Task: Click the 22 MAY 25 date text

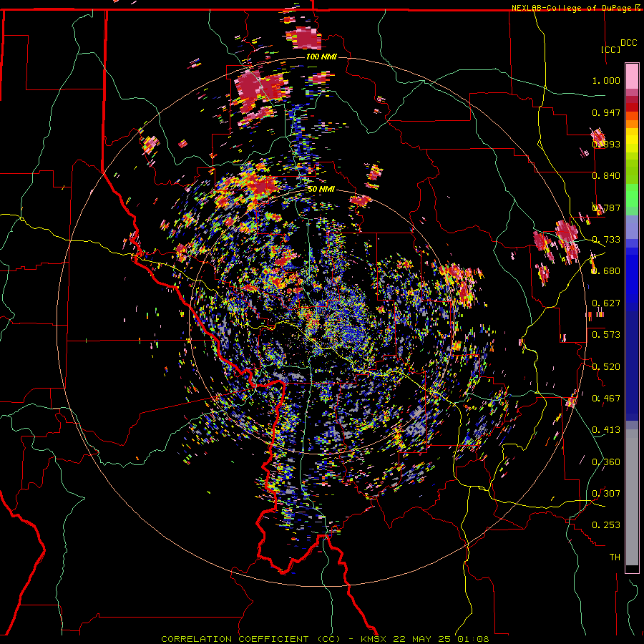Action: [x=420, y=639]
